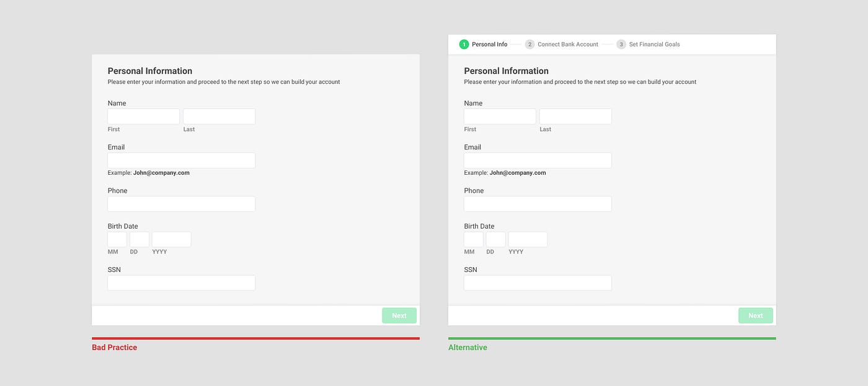Click Name label in Alternative form
This screenshot has height=386, width=868.
pos(473,103)
